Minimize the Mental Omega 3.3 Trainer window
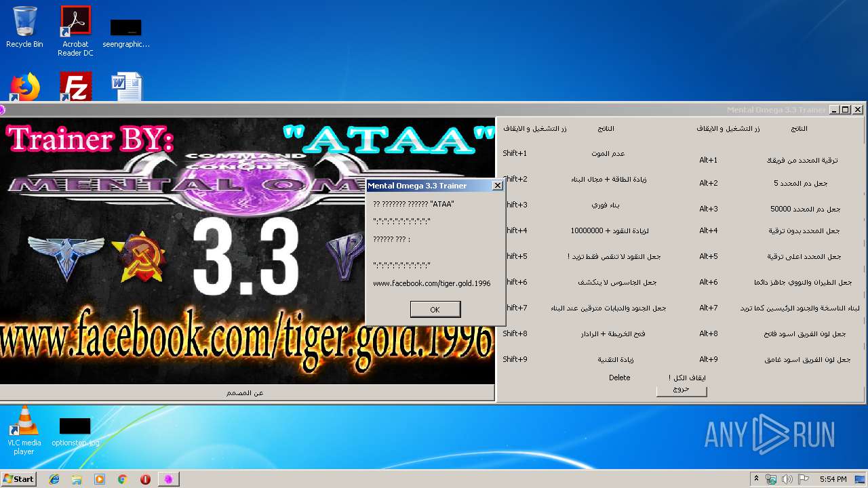This screenshot has width=868, height=488. click(x=834, y=110)
